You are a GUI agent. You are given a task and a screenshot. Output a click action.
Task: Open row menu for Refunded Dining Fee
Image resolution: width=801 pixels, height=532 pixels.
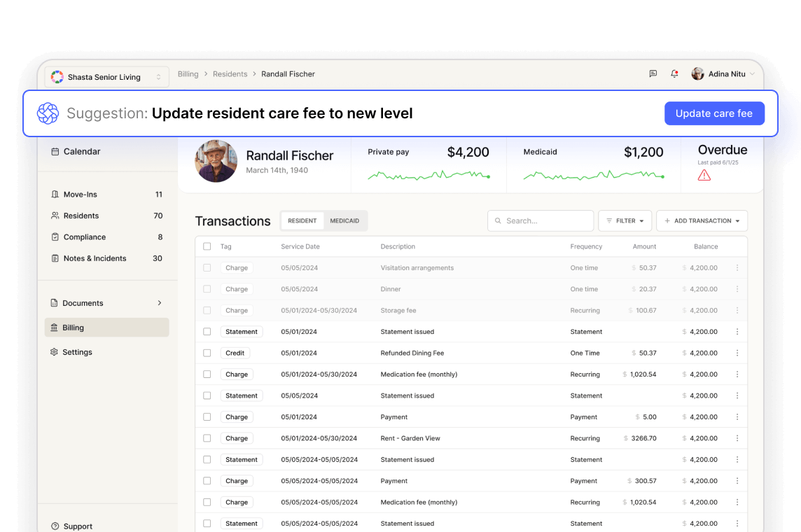pos(737,353)
